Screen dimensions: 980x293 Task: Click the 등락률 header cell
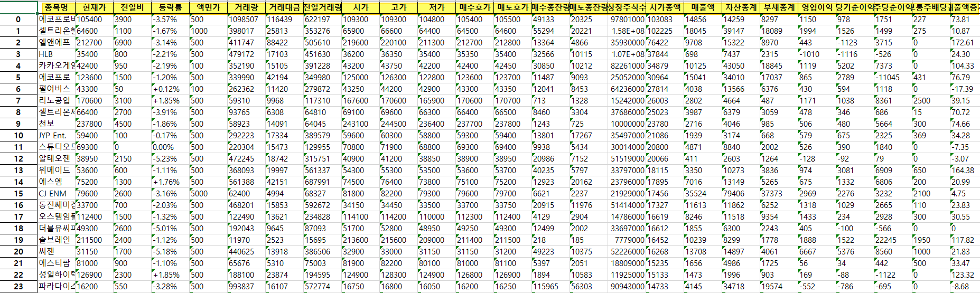click(x=171, y=7)
